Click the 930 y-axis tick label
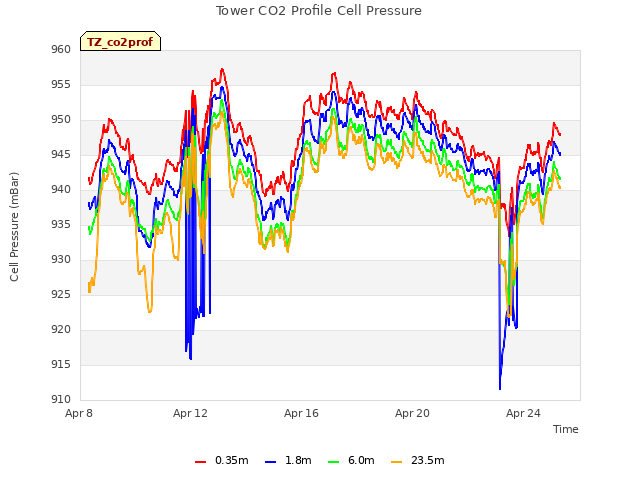The height and width of the screenshot is (480, 640). click(61, 260)
